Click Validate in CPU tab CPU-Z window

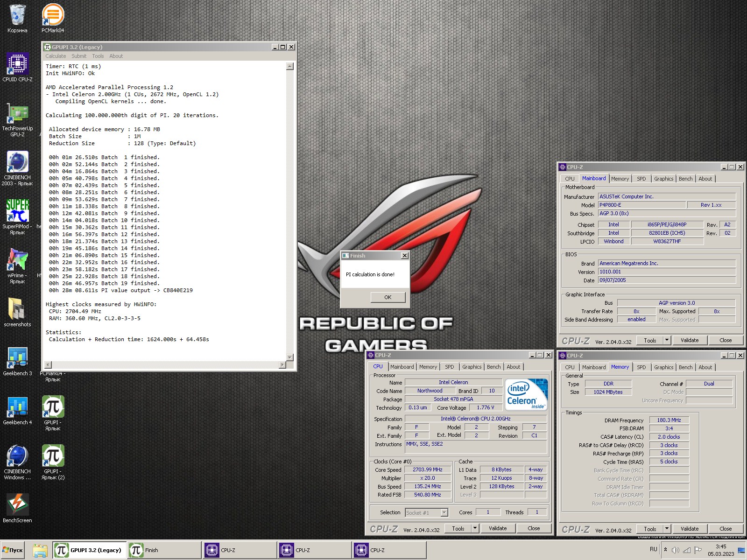click(x=498, y=528)
